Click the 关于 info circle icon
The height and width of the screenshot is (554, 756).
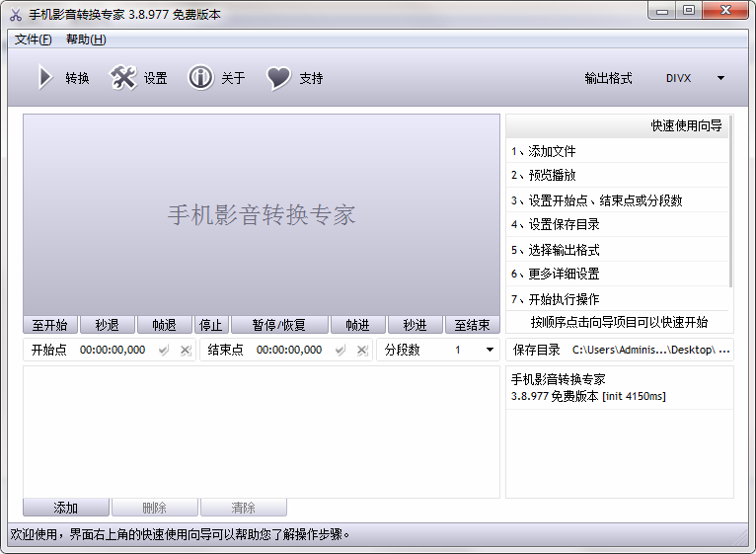pos(200,78)
